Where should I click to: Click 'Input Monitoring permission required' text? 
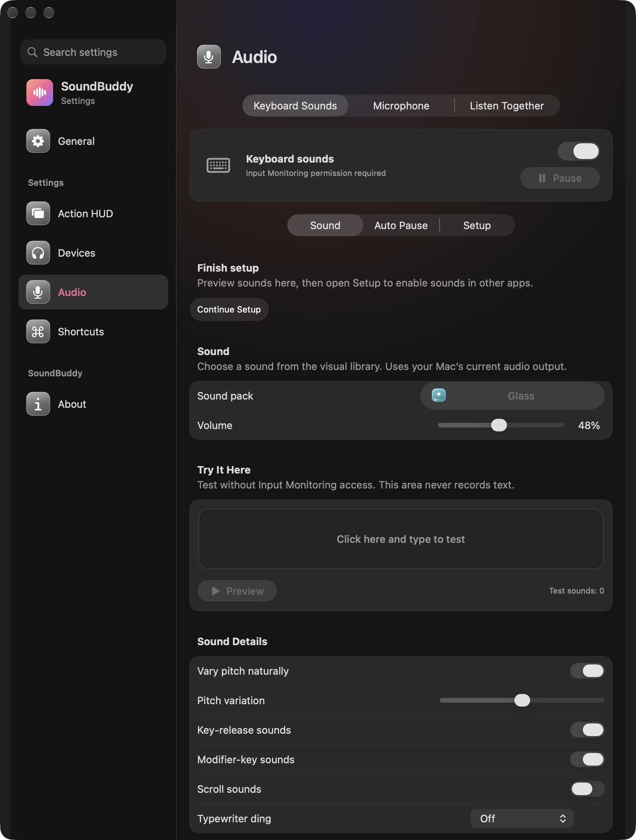click(316, 173)
